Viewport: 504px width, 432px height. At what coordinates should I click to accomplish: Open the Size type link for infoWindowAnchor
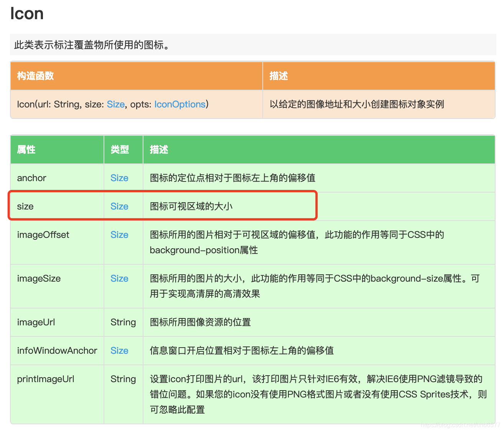119,351
